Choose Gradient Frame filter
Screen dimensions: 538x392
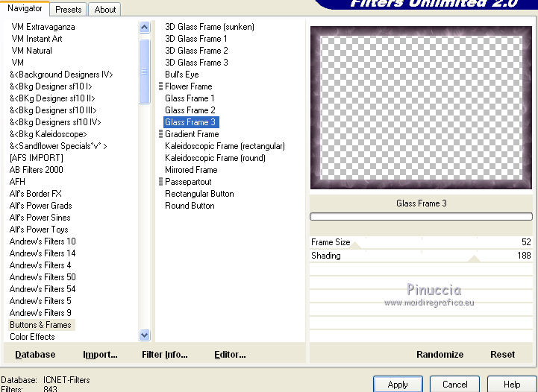(192, 134)
